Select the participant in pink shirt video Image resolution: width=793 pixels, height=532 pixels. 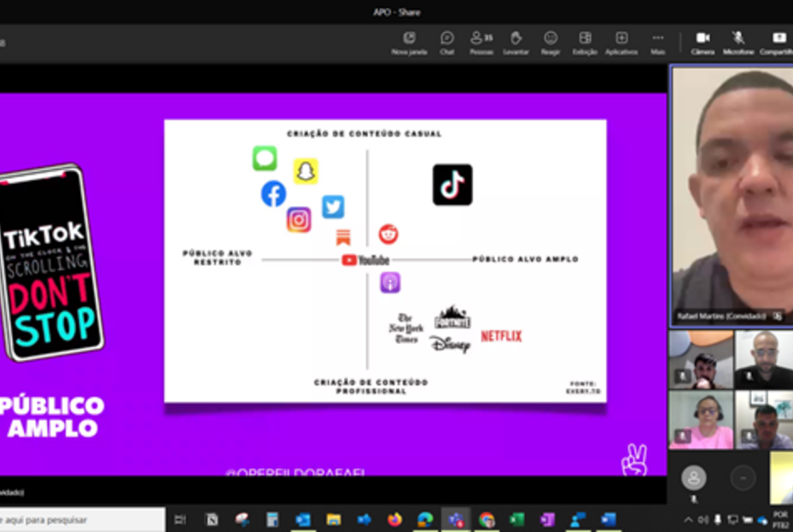tap(700, 419)
